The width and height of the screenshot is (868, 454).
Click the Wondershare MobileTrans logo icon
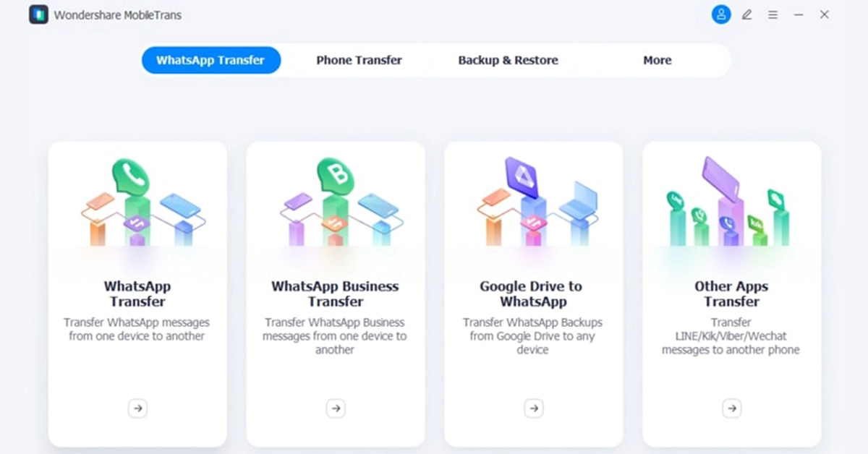pyautogui.click(x=38, y=14)
